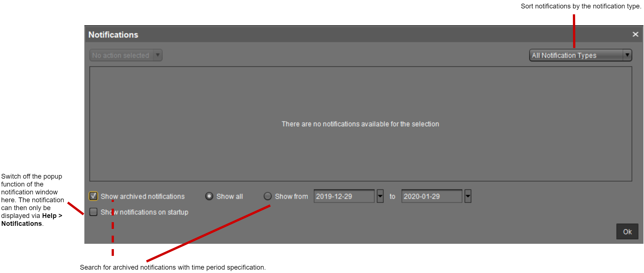Screen dimensions: 644x273
Task: Open the 'No action selected' dropdown
Action: tap(121, 55)
